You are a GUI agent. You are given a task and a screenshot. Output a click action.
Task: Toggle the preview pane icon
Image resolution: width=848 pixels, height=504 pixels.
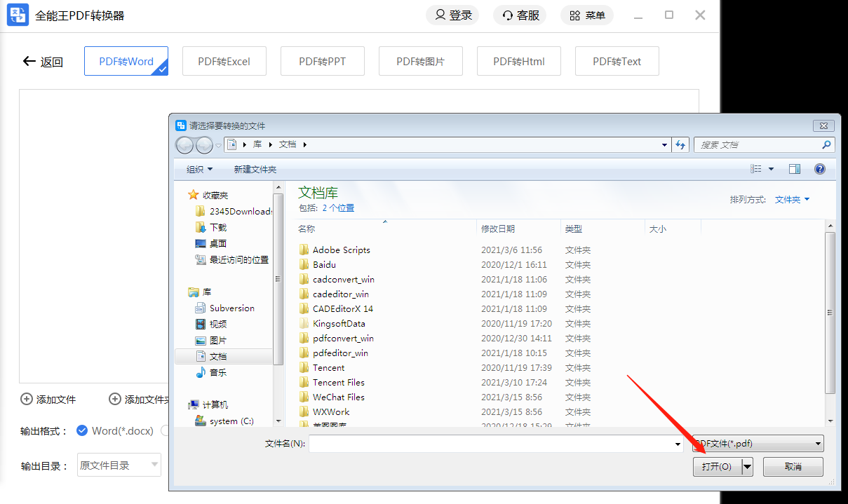click(795, 169)
